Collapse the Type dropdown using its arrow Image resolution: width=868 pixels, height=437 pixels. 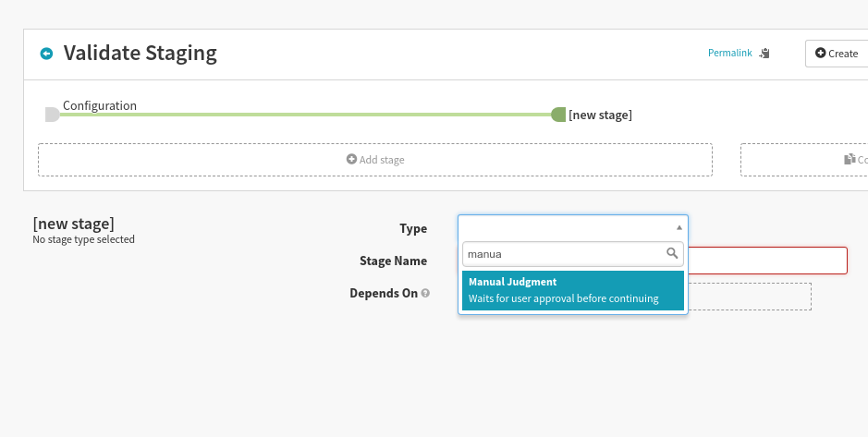pyautogui.click(x=679, y=227)
